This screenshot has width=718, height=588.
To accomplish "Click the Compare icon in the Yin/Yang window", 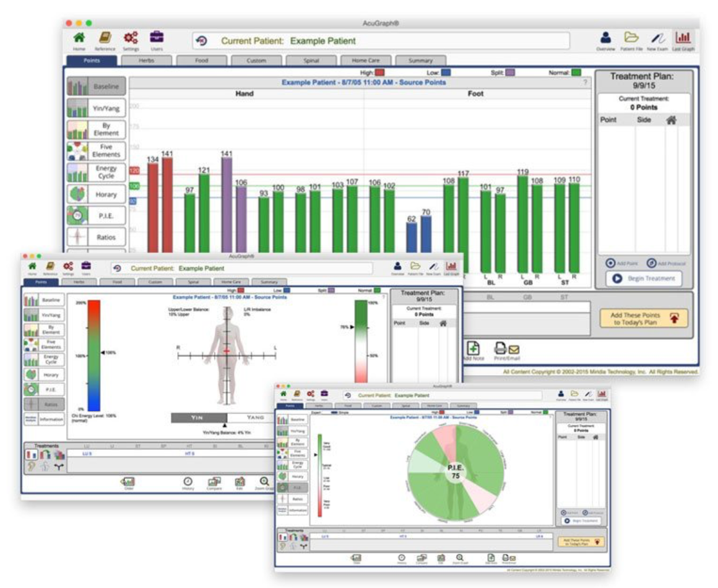I will (214, 482).
